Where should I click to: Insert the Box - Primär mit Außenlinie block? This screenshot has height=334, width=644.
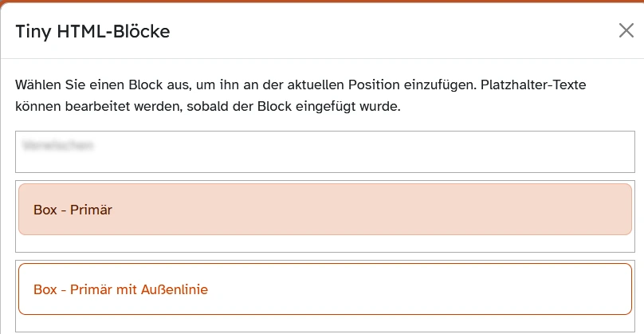pyautogui.click(x=324, y=289)
